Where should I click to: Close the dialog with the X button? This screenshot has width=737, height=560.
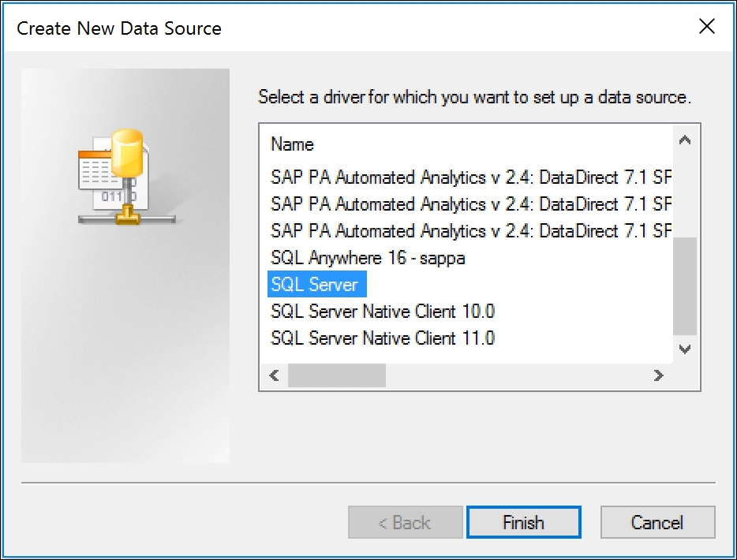pyautogui.click(x=707, y=27)
